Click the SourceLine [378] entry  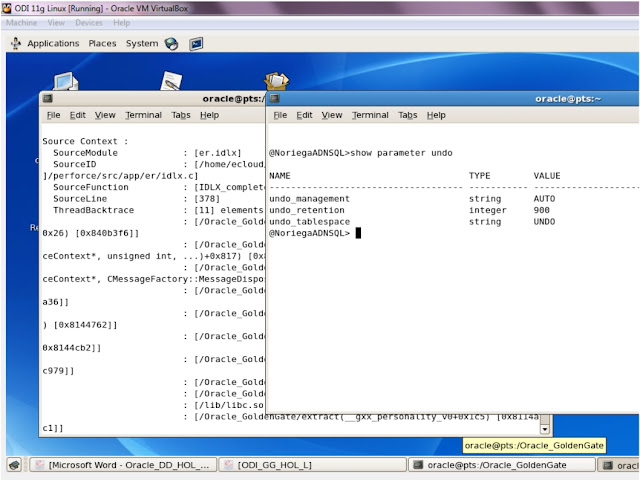[x=136, y=199]
